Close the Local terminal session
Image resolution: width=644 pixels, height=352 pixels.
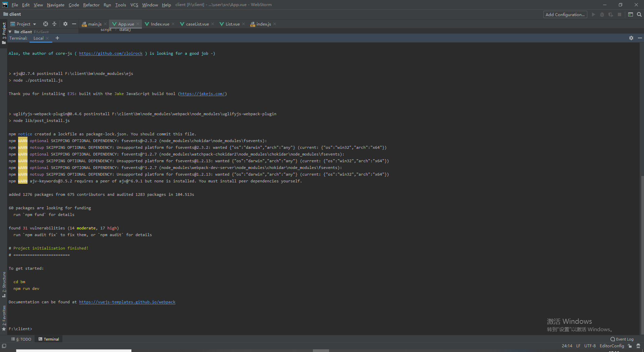47,38
